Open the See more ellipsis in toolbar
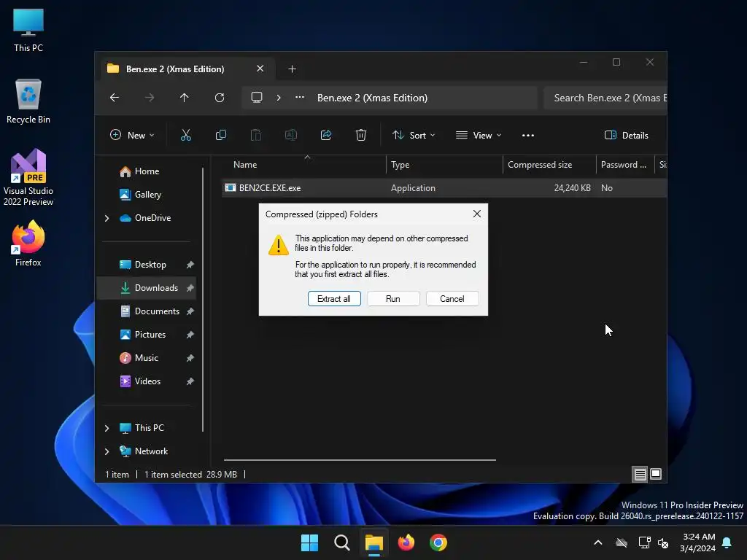 pyautogui.click(x=528, y=135)
